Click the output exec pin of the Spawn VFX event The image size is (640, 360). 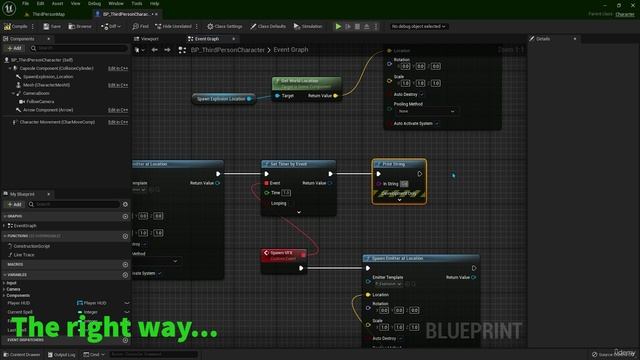click(301, 268)
